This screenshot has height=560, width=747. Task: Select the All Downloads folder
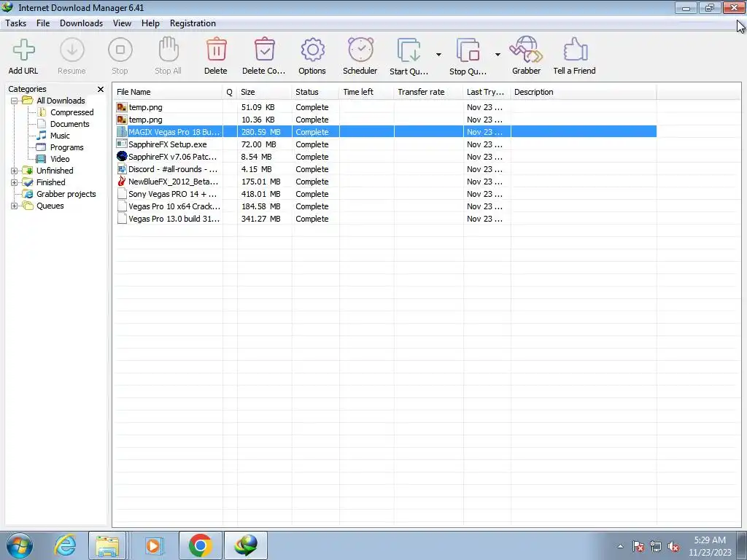61,101
